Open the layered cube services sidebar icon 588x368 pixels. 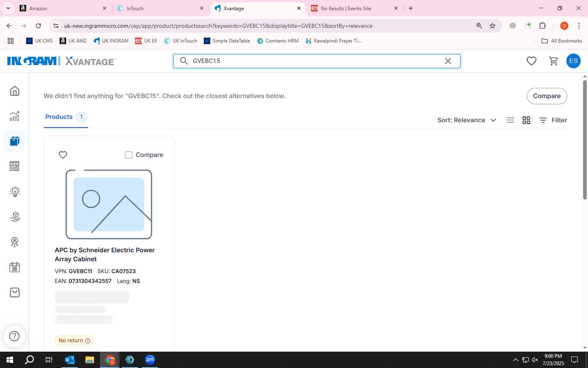click(15, 217)
